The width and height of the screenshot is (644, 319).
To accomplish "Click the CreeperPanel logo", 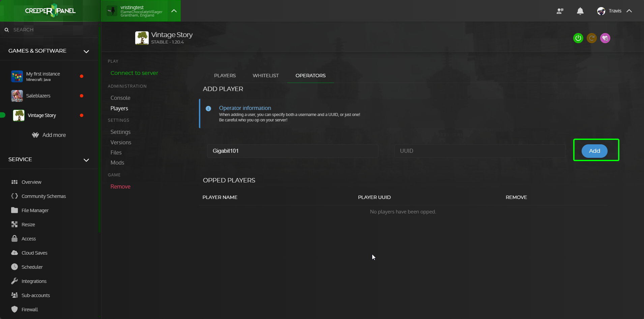I will [50, 11].
